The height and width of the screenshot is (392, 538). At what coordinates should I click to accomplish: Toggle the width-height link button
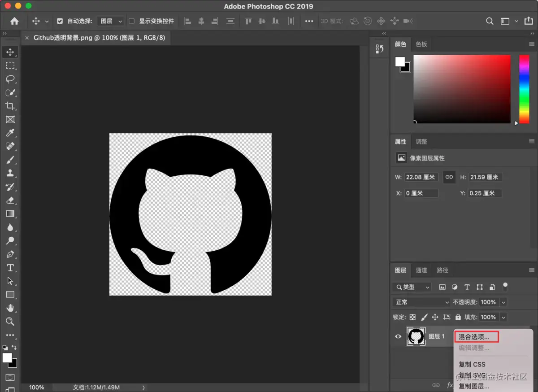coord(449,177)
